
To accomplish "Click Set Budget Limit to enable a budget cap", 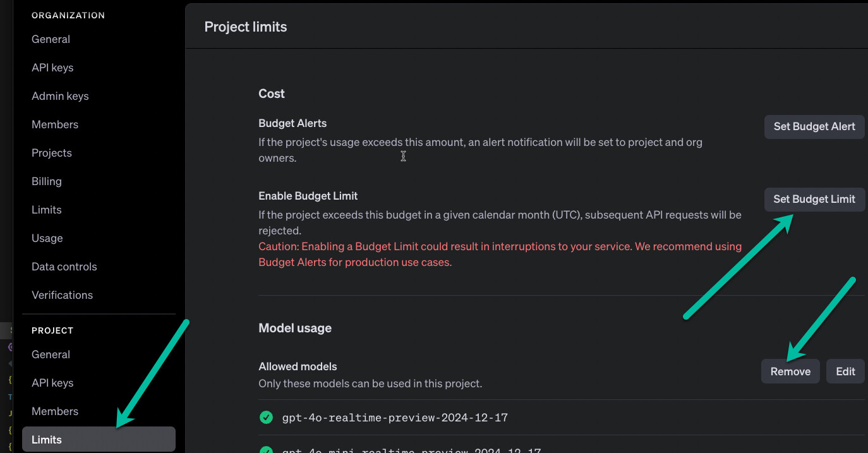I will click(x=814, y=199).
